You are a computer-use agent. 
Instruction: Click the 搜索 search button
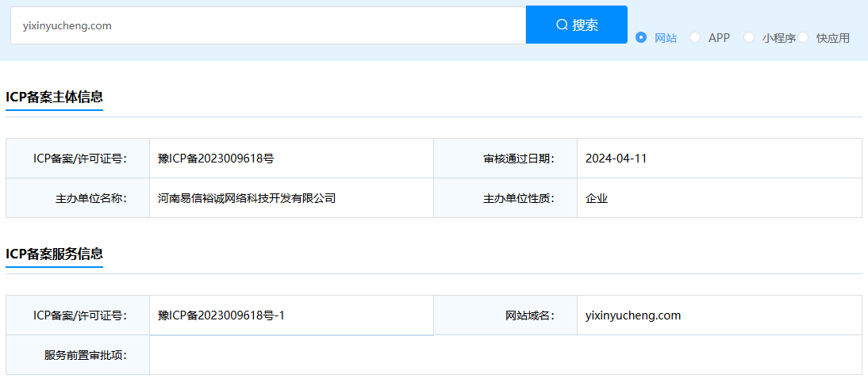point(577,25)
